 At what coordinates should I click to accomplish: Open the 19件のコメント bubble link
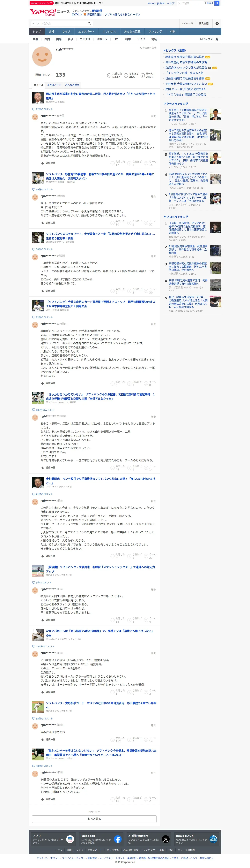[42, 189]
